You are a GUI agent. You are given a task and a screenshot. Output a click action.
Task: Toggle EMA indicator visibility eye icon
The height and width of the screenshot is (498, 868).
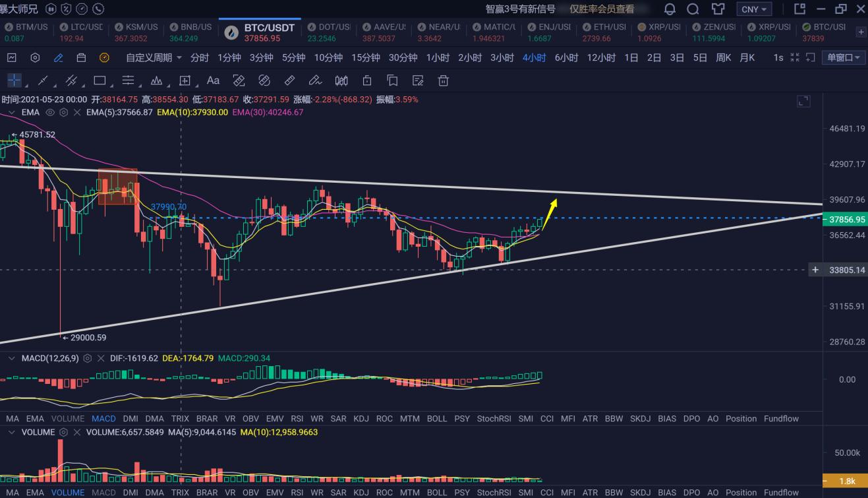point(50,113)
